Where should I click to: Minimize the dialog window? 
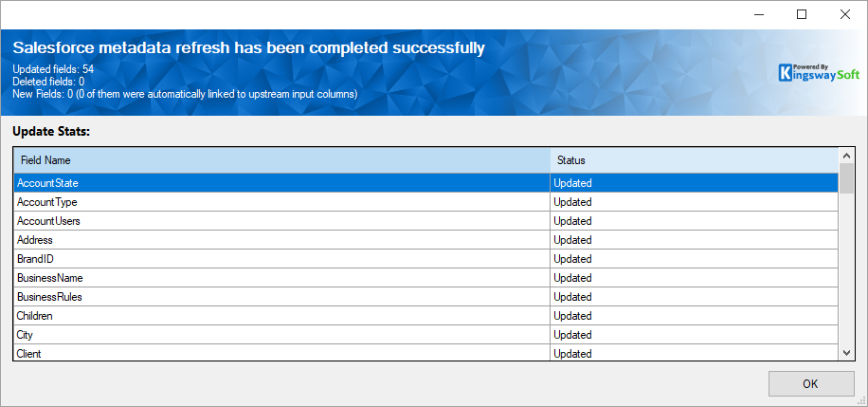click(x=758, y=15)
